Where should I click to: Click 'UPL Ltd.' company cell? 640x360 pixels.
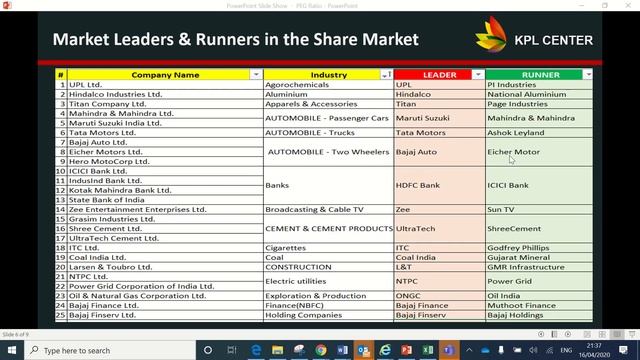coord(165,84)
